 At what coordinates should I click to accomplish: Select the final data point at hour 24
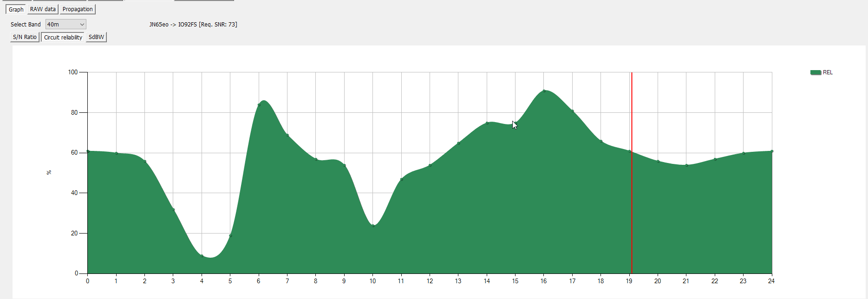[772, 151]
